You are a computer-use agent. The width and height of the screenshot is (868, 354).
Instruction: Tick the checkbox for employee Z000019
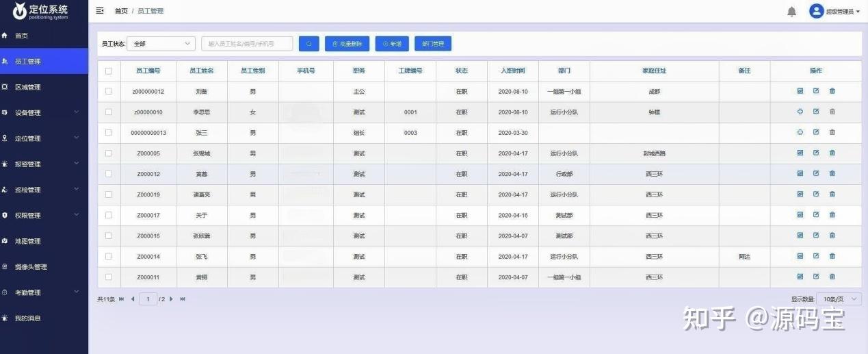[x=108, y=194]
